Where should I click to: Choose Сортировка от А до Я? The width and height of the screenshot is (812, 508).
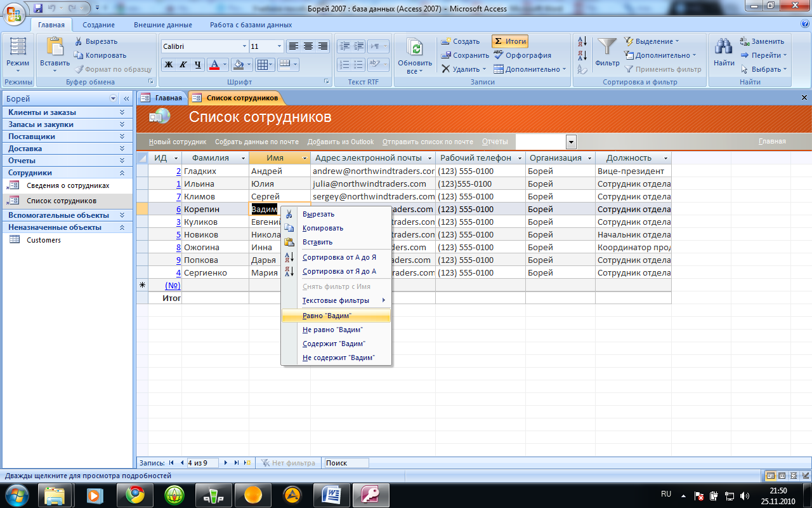click(336, 257)
